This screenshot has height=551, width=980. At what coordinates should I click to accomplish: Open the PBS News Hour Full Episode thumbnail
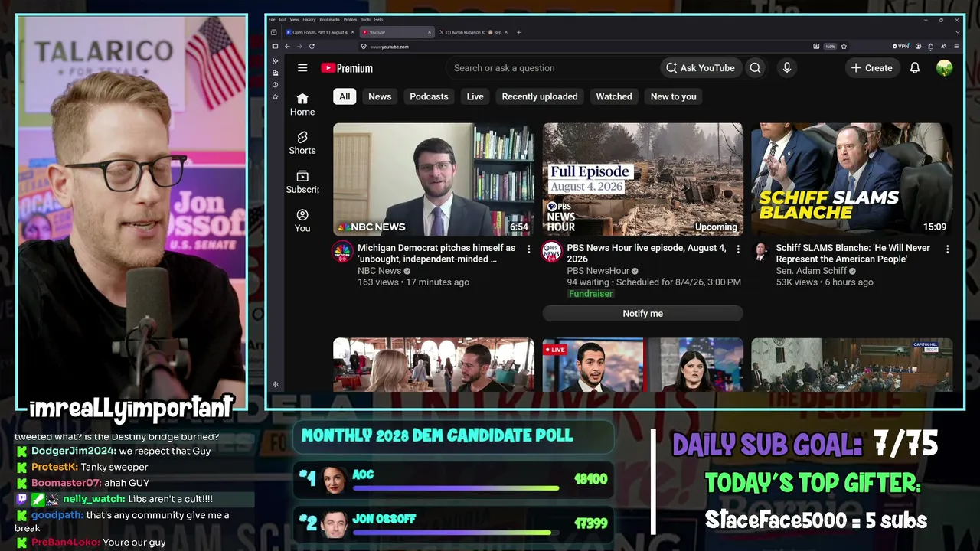click(x=643, y=179)
